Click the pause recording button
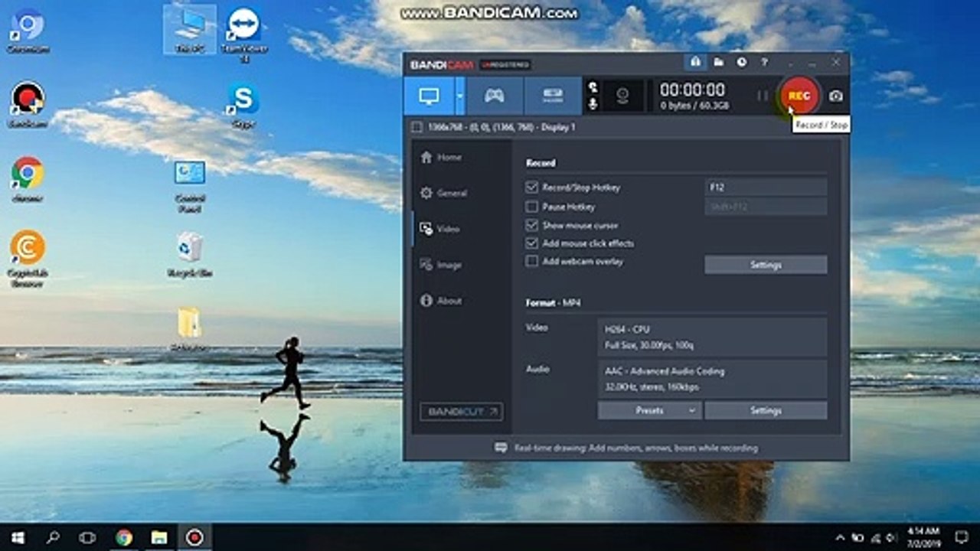This screenshot has height=551, width=980. [x=762, y=96]
